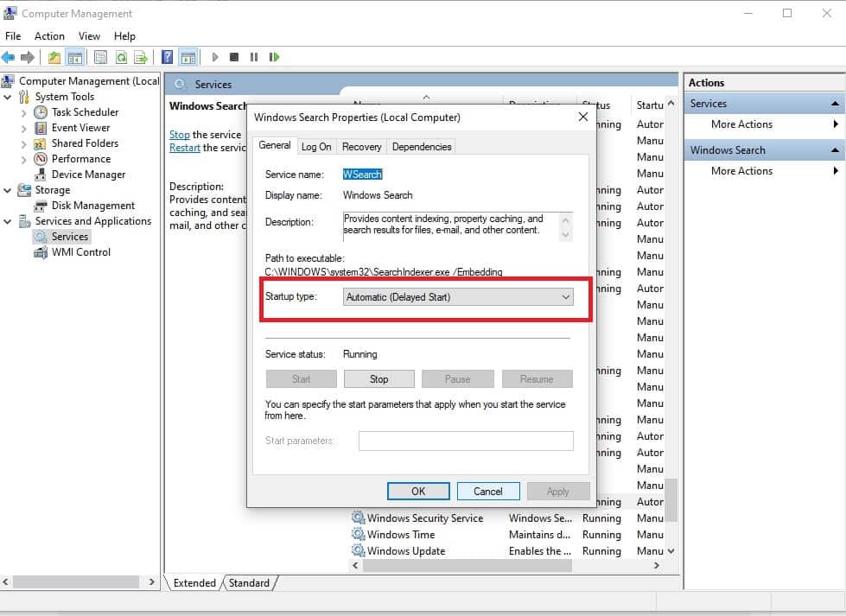Expand the Performance node
Screen dimensions: 846x616
(23, 160)
